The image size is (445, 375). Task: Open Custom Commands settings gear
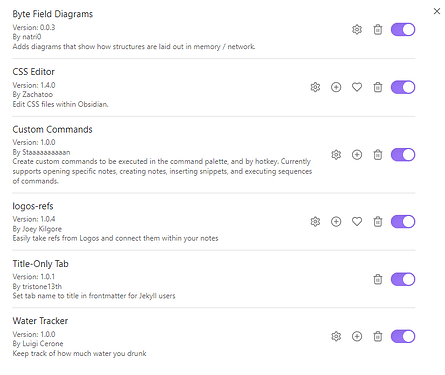click(336, 155)
